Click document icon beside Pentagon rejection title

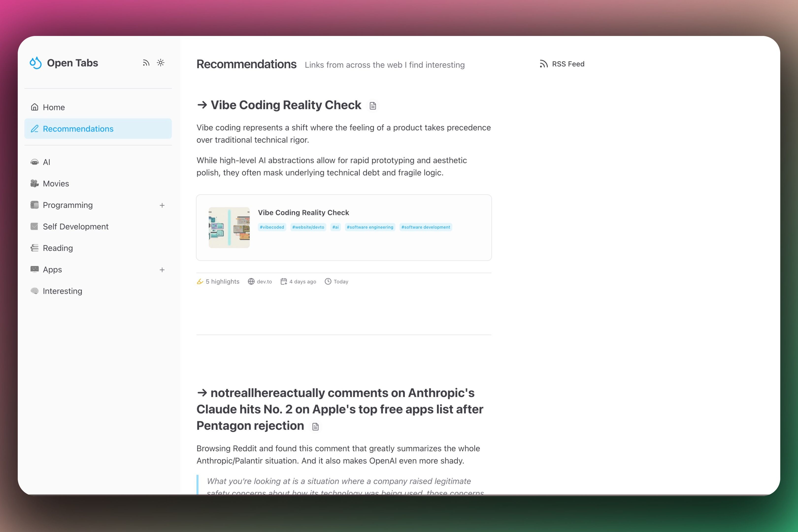(x=316, y=427)
